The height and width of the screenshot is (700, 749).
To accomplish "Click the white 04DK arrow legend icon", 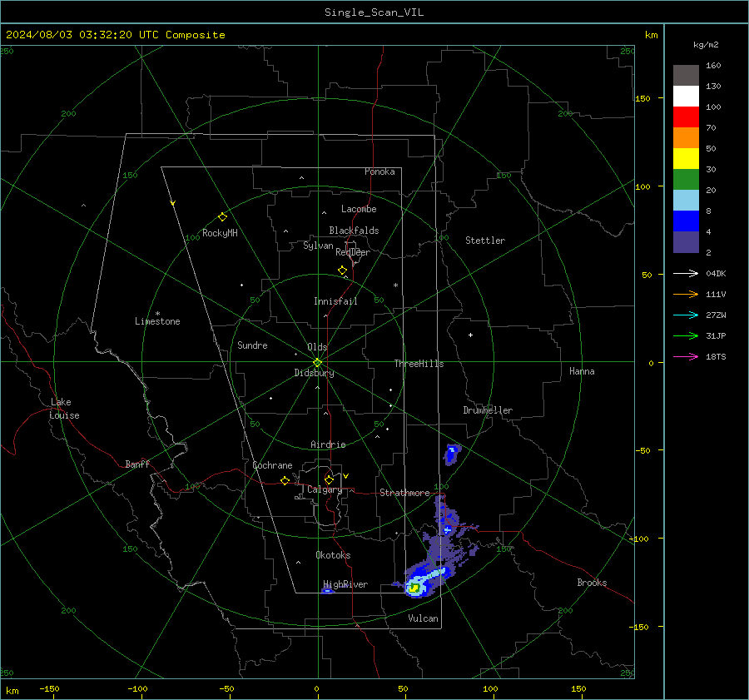I will [x=686, y=273].
